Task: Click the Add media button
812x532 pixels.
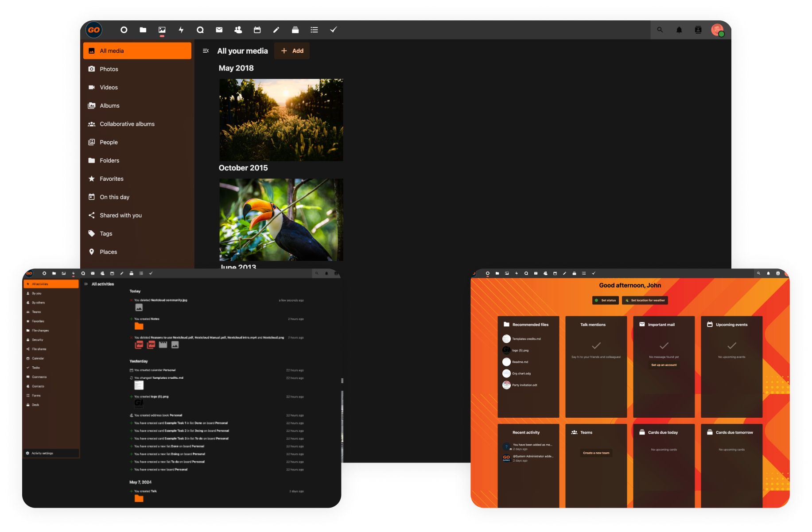Action: pos(292,51)
